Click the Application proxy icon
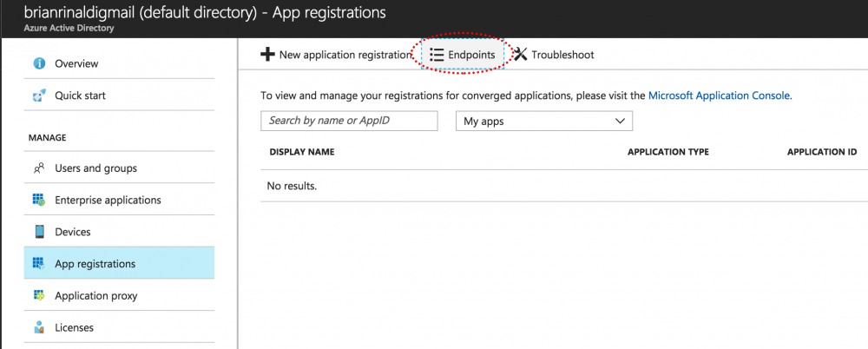This screenshot has width=868, height=349. pyautogui.click(x=39, y=296)
